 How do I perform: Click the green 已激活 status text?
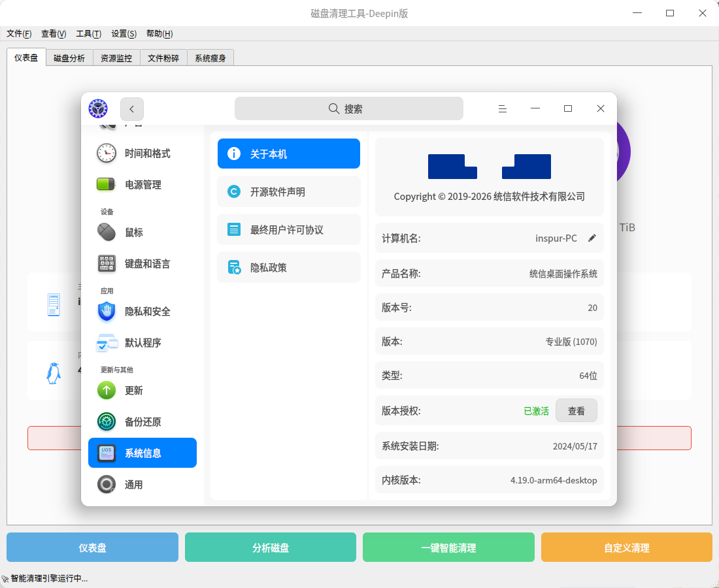pos(536,411)
